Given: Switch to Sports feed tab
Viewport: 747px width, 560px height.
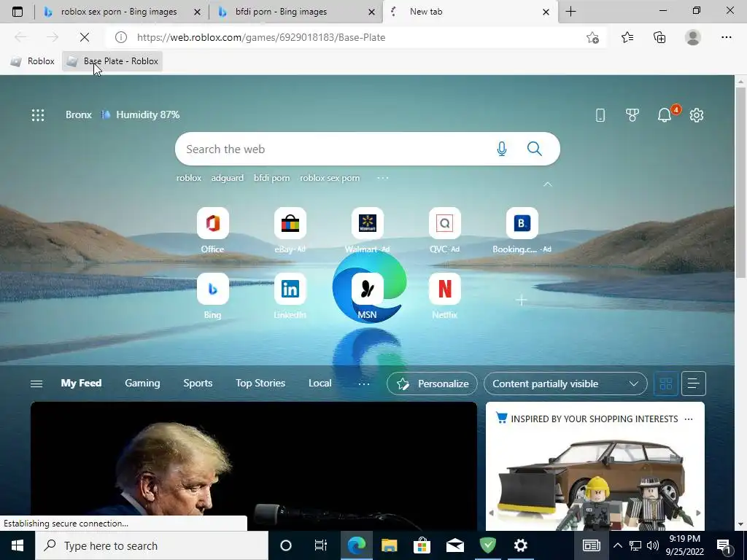Looking at the screenshot, I should coord(198,383).
